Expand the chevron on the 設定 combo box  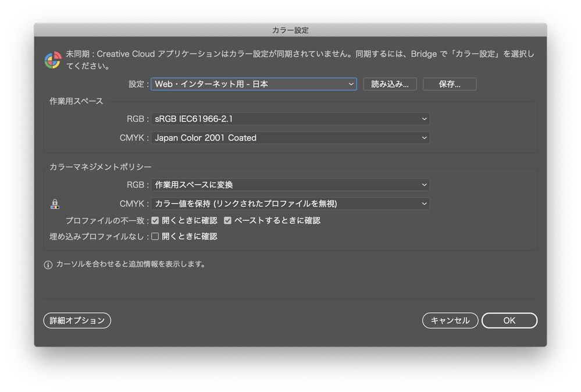[x=351, y=84]
